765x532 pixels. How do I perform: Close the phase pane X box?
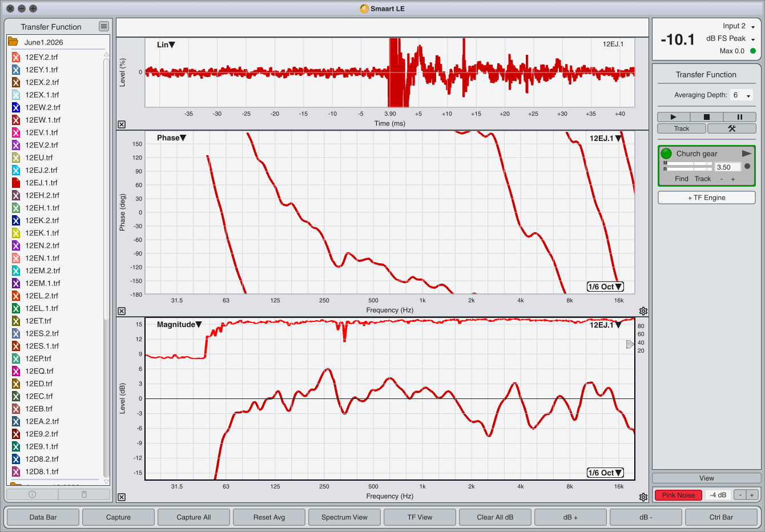click(x=122, y=311)
